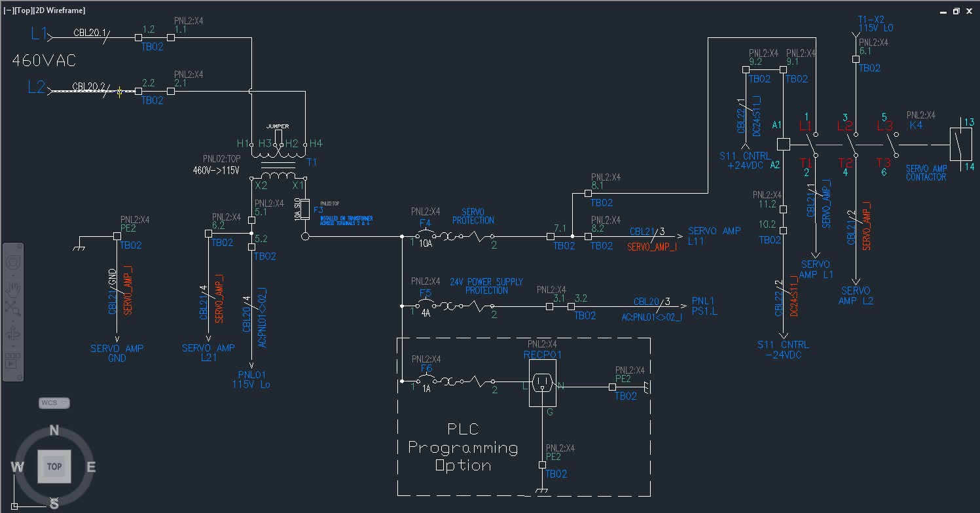Select the Orbit tool

(14, 333)
